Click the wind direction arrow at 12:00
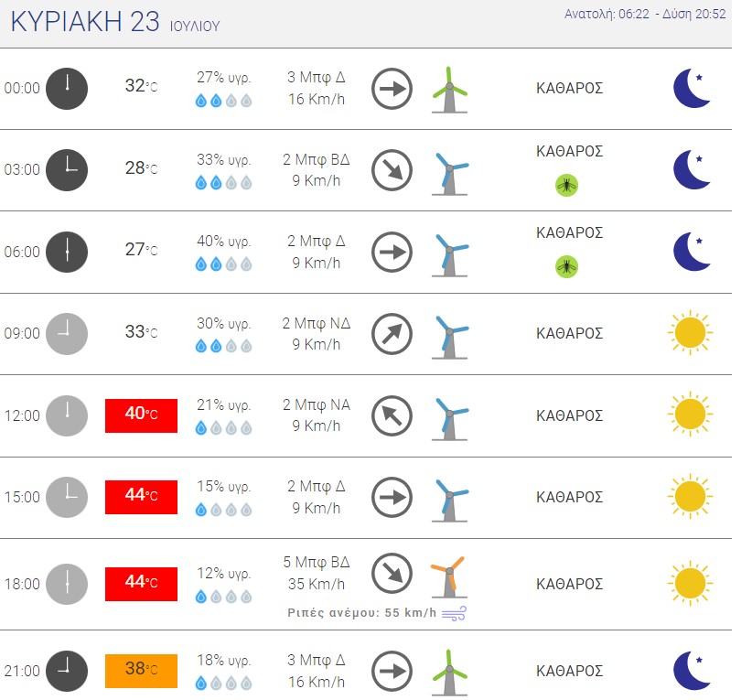 [392, 415]
